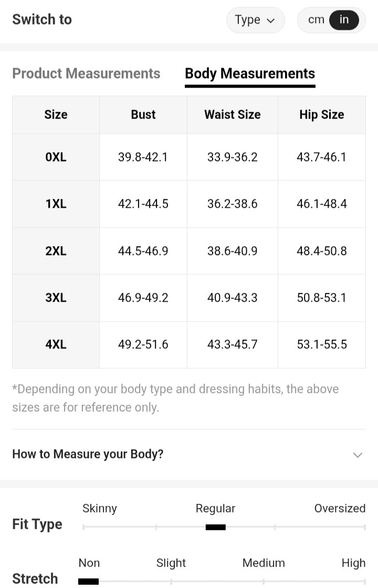378x588 pixels.
Task: Switch units to cm
Action: [316, 20]
